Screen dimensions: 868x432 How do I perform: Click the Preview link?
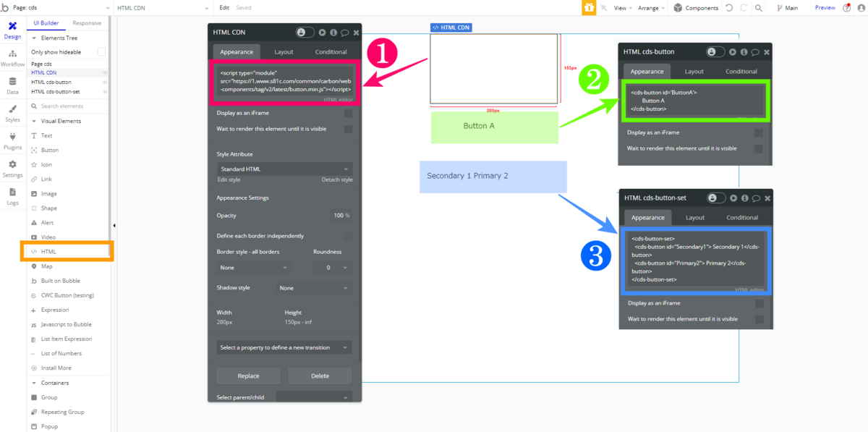pos(825,7)
